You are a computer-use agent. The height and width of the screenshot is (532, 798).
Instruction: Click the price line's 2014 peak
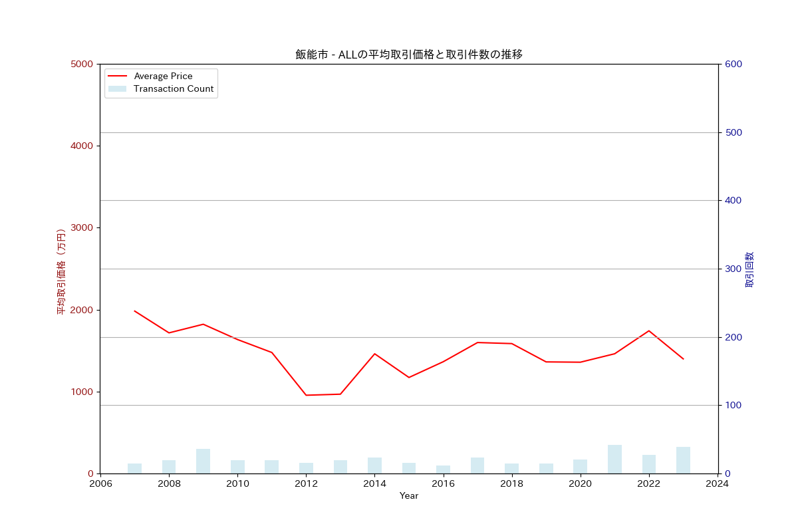pos(374,354)
